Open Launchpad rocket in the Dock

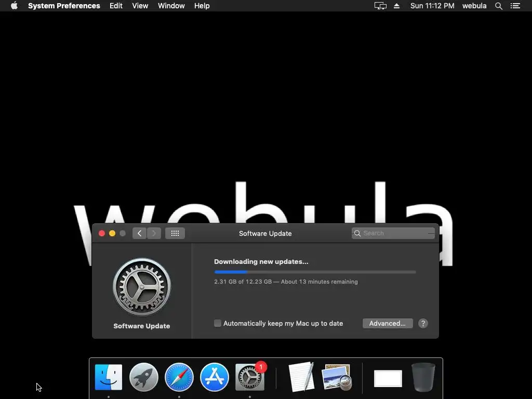144,377
